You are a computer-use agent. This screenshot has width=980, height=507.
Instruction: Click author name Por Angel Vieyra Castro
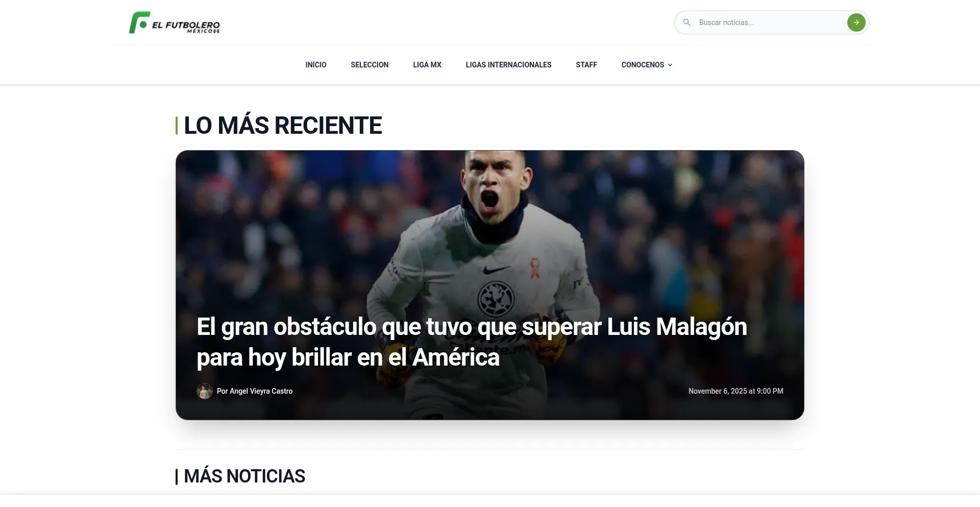coord(255,391)
